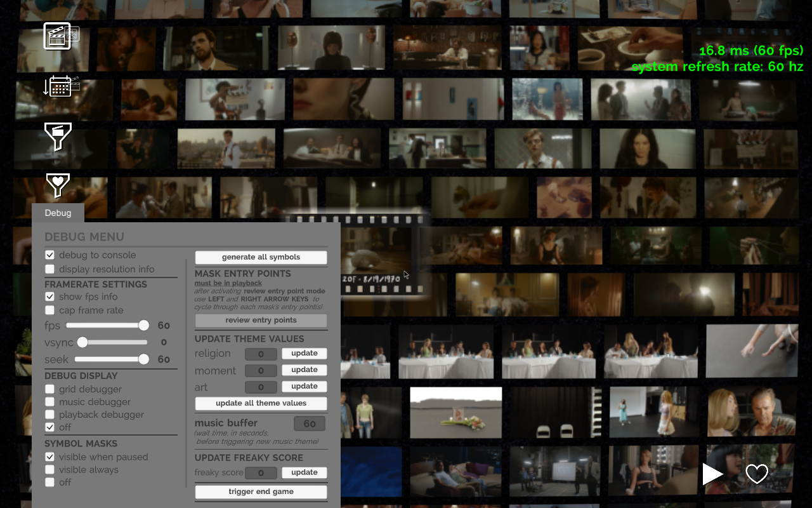Screen dimensions: 812x508
Task: Click the seek slider handle
Action: point(144,359)
